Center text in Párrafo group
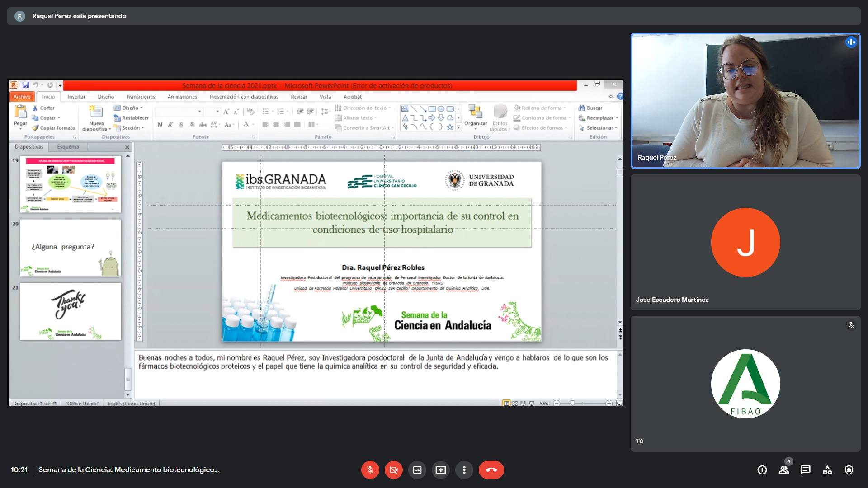This screenshot has width=868, height=488. tap(276, 125)
